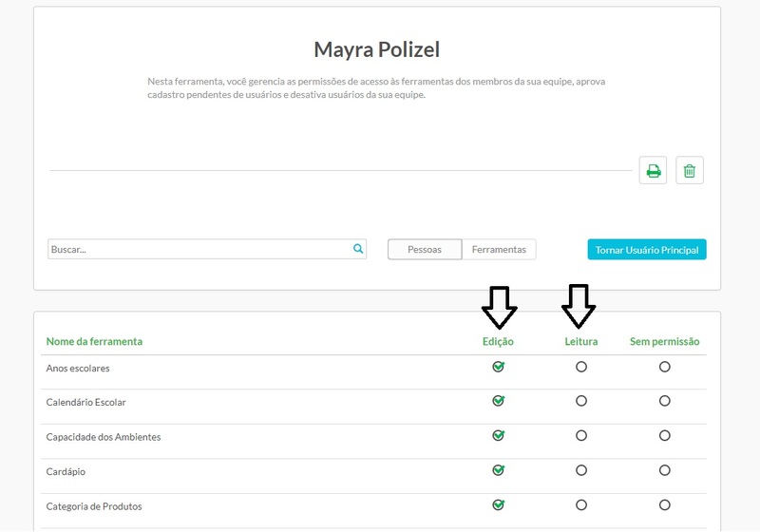The width and height of the screenshot is (760, 532).
Task: Select Leitura for Calendário Escolar
Action: (581, 401)
